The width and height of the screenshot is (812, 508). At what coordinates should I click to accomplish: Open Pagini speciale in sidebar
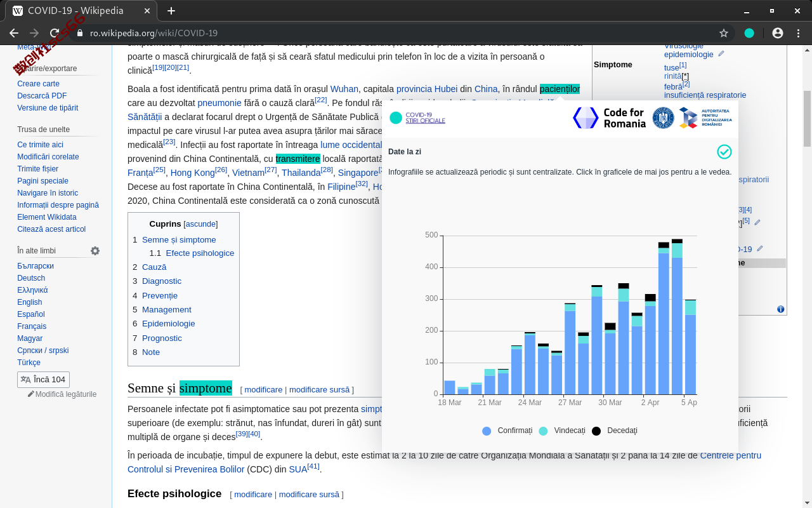43,181
